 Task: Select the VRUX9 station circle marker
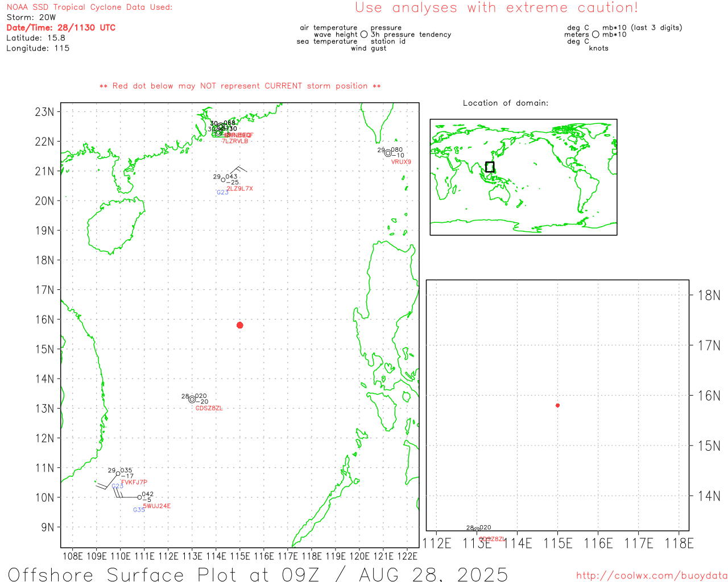388,153
